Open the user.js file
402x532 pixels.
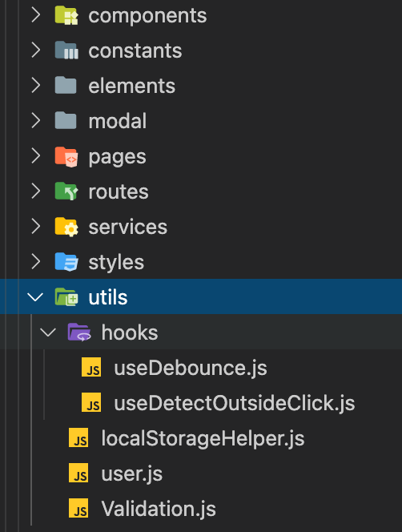131,474
